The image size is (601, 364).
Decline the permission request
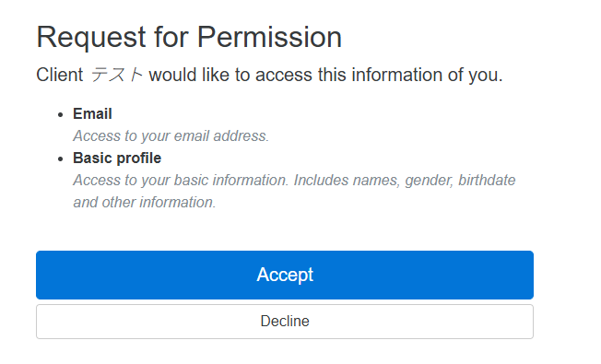[x=285, y=322]
